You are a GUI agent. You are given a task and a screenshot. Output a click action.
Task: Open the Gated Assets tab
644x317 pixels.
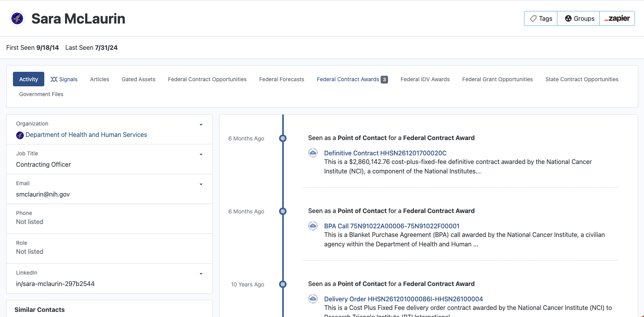[x=139, y=79]
